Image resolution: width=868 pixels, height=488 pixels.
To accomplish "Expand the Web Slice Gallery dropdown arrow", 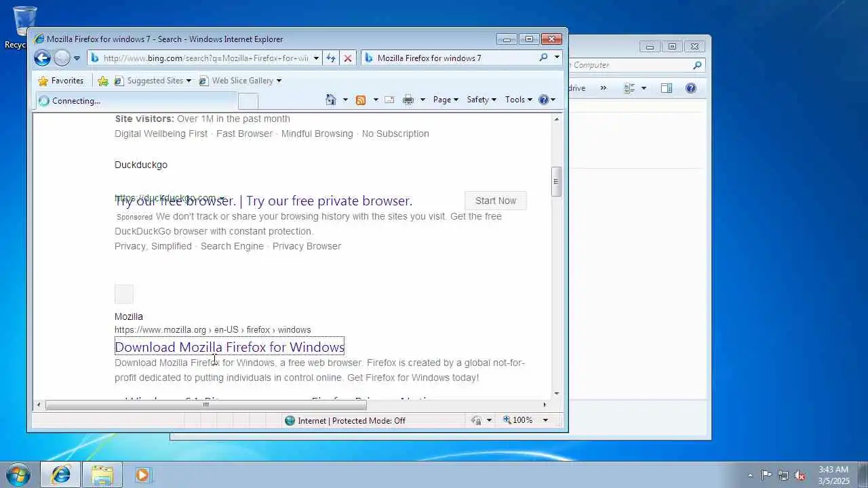I will [279, 81].
